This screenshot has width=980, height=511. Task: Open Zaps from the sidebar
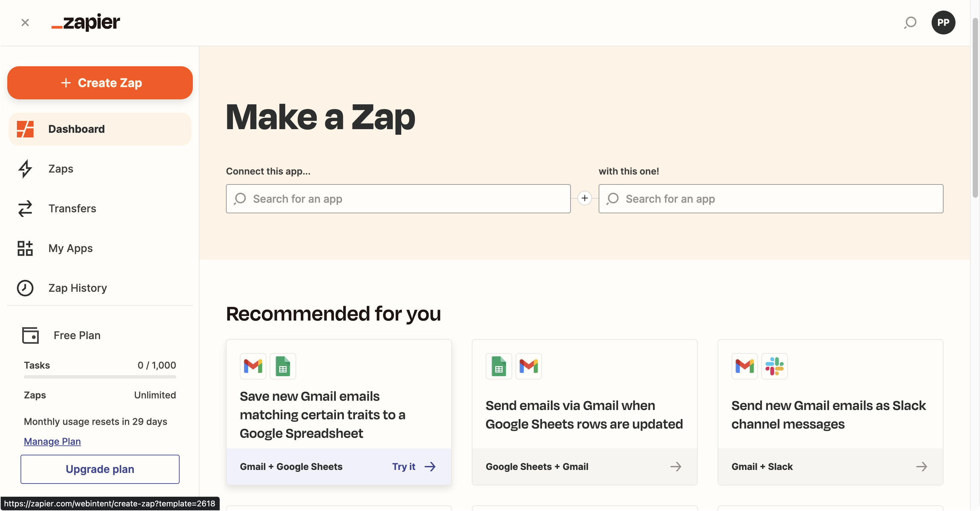coord(61,169)
